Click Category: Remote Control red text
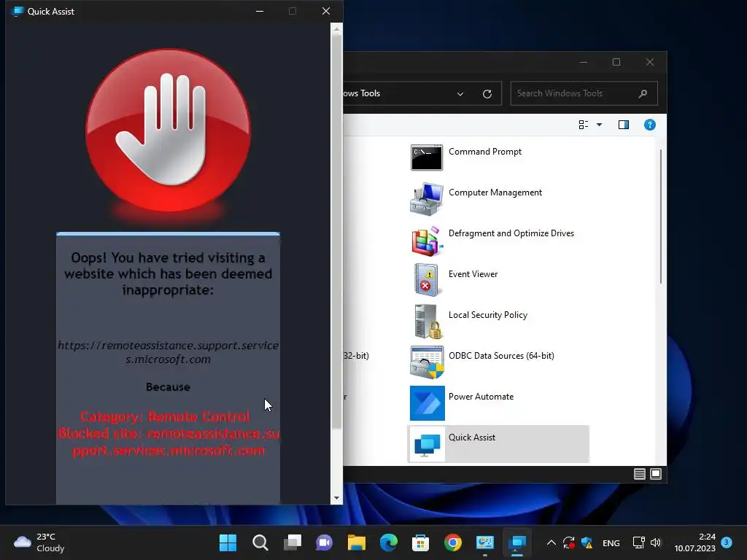747x560 pixels. coord(165,416)
